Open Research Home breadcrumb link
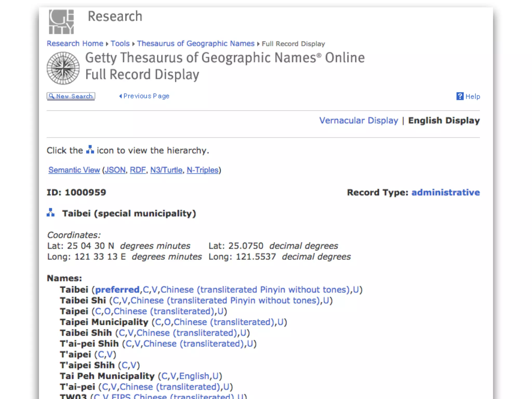 [x=75, y=43]
